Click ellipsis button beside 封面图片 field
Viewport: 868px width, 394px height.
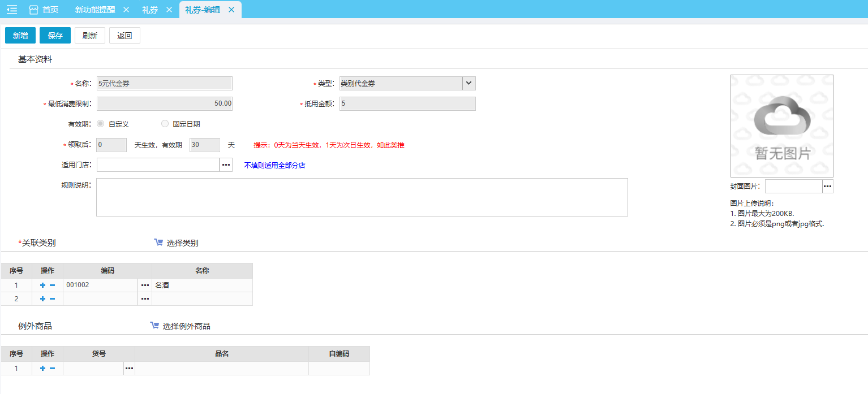point(827,187)
